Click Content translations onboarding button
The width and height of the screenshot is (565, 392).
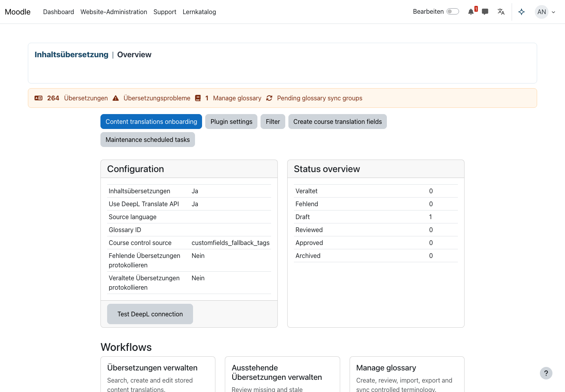[x=151, y=122]
